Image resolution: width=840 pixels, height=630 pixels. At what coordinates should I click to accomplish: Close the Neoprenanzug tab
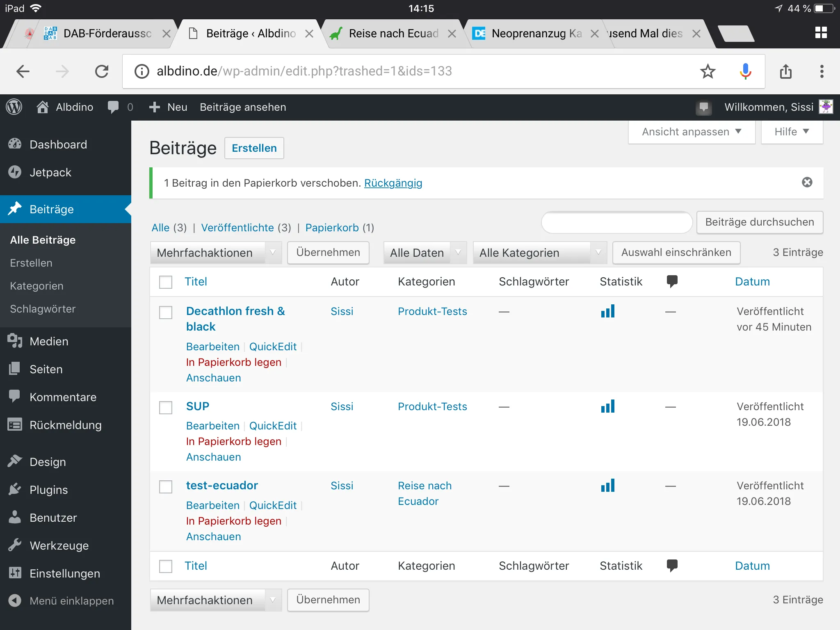point(594,34)
